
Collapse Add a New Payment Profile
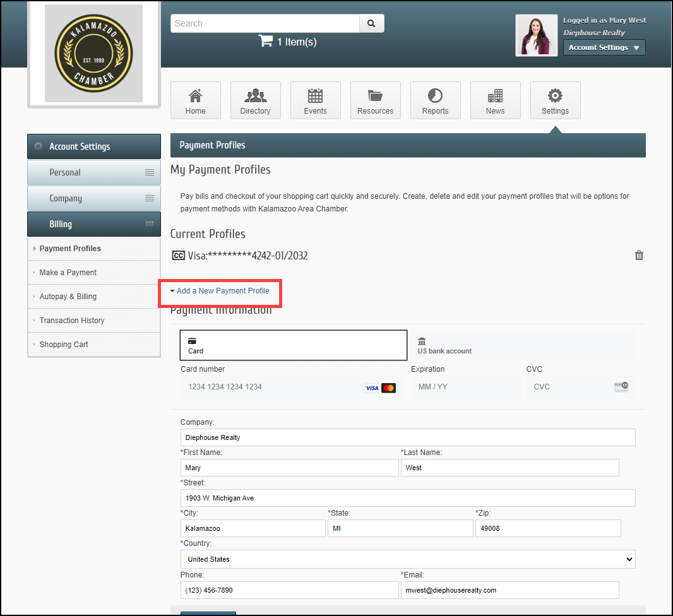pyautogui.click(x=219, y=291)
